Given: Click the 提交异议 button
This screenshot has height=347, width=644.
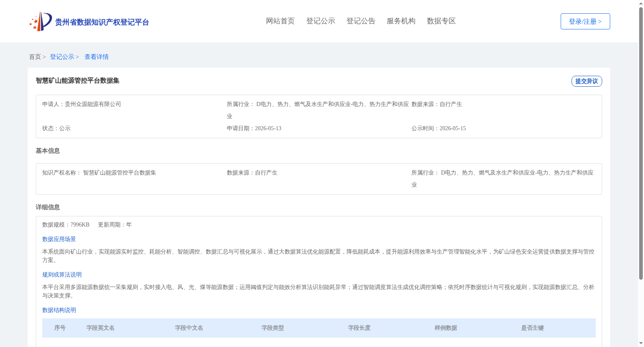Looking at the screenshot, I should [586, 81].
